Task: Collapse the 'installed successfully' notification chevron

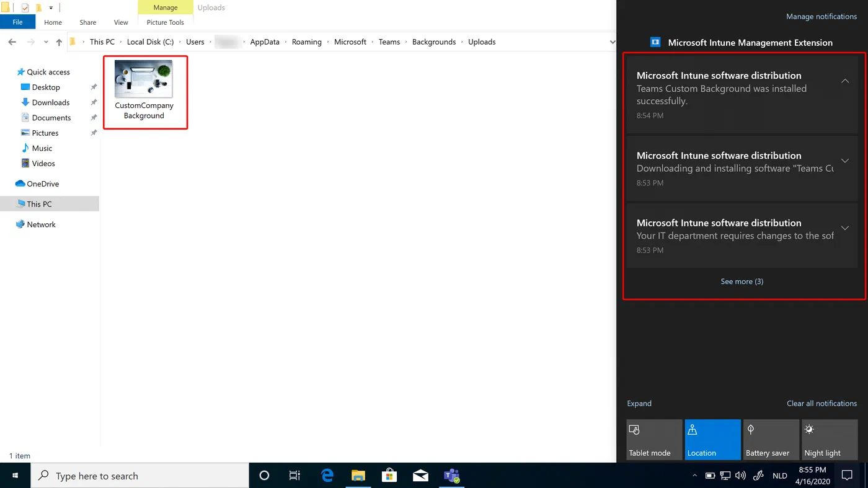Action: pyautogui.click(x=845, y=81)
